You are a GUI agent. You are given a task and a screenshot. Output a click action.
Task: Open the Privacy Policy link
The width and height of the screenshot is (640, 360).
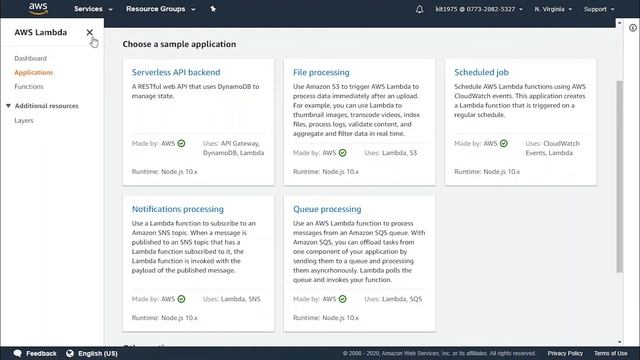tap(565, 353)
